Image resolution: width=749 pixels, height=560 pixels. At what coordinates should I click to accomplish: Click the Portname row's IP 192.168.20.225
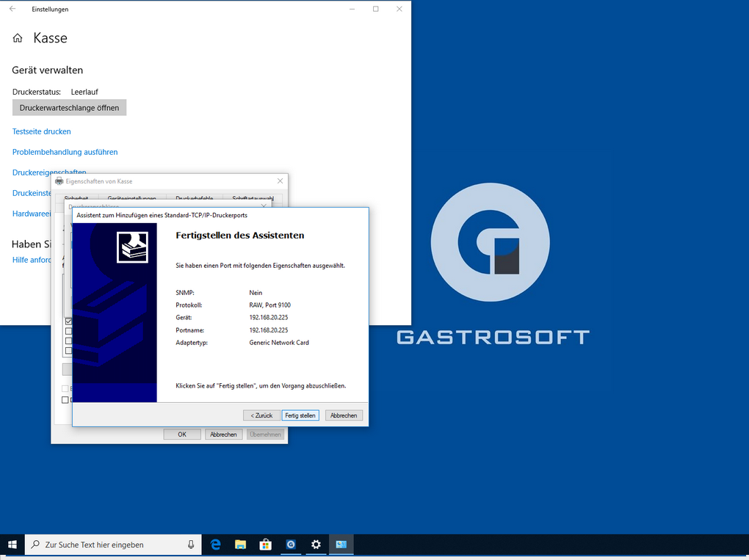pos(269,330)
